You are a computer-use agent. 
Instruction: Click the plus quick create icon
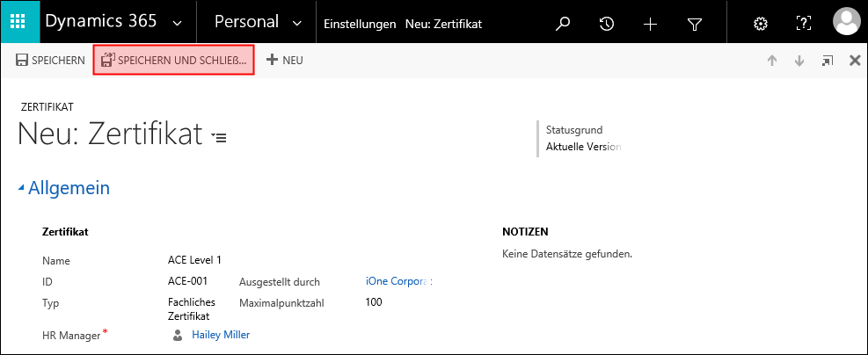[650, 24]
